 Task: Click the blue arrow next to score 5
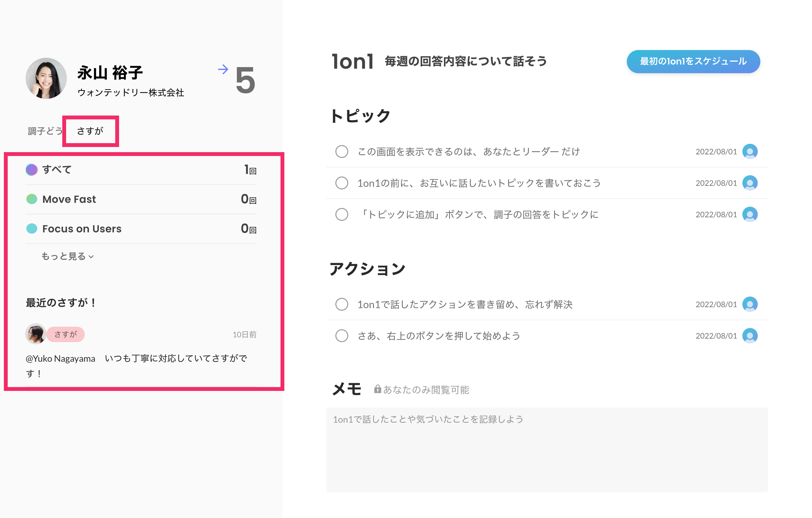click(x=223, y=69)
